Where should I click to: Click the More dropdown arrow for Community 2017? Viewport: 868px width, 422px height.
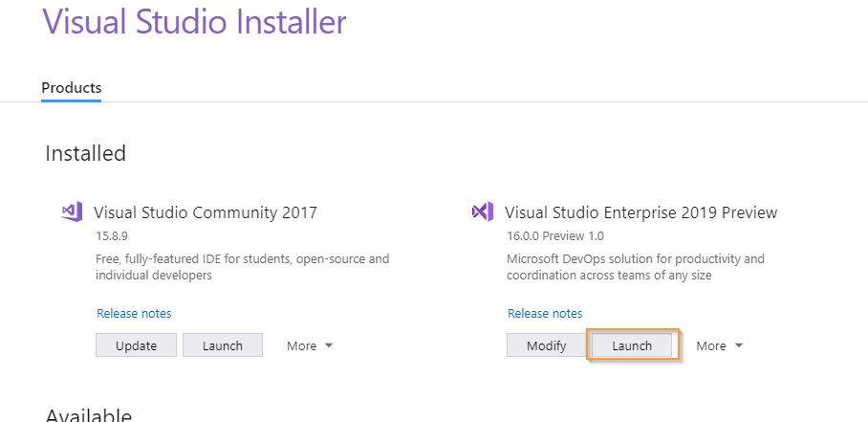click(x=328, y=345)
